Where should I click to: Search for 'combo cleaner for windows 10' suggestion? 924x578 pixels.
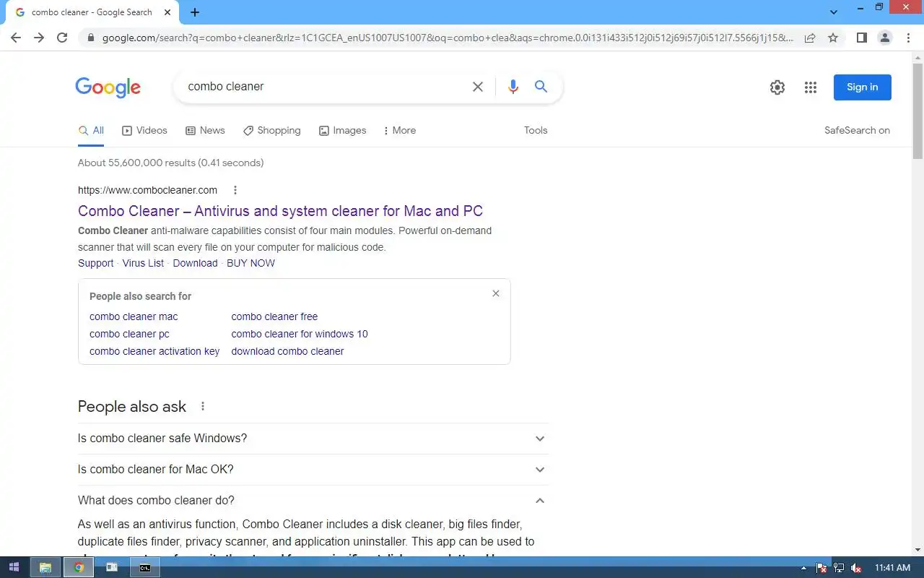click(300, 334)
